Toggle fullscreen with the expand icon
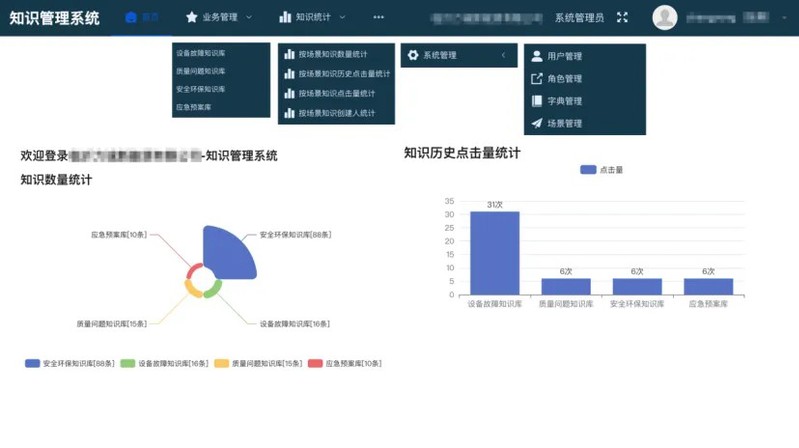The height and width of the screenshot is (448, 799). coord(622,17)
